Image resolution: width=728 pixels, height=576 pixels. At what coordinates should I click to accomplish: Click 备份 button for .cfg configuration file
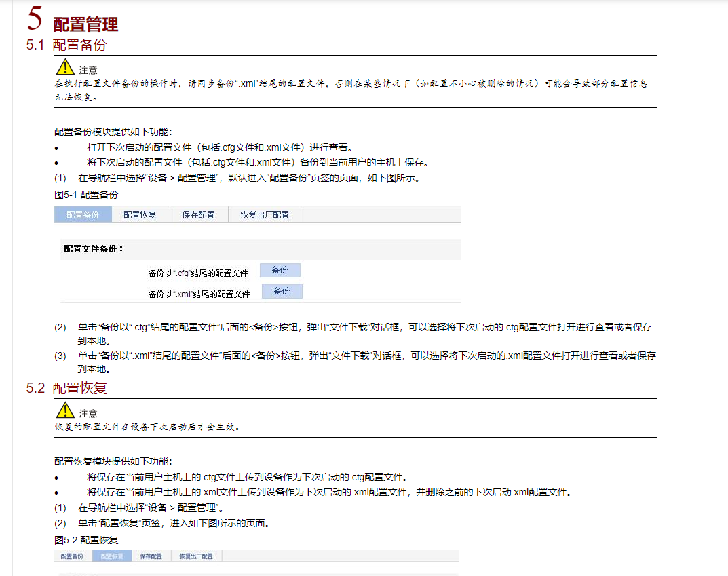point(280,270)
